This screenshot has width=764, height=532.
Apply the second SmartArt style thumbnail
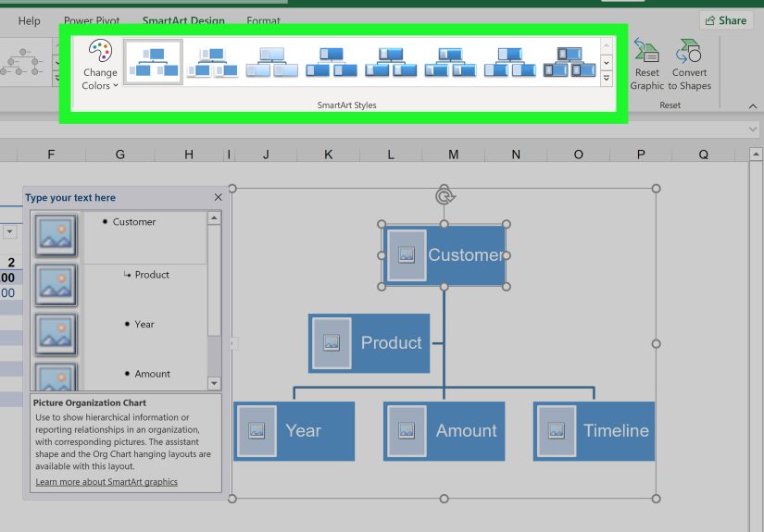click(212, 62)
